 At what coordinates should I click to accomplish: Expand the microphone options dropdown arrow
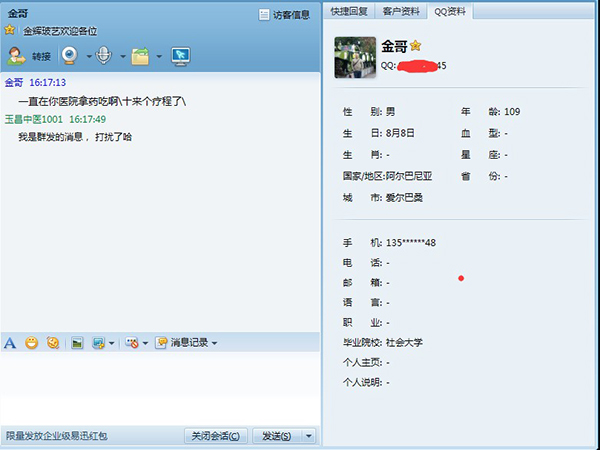click(x=122, y=56)
